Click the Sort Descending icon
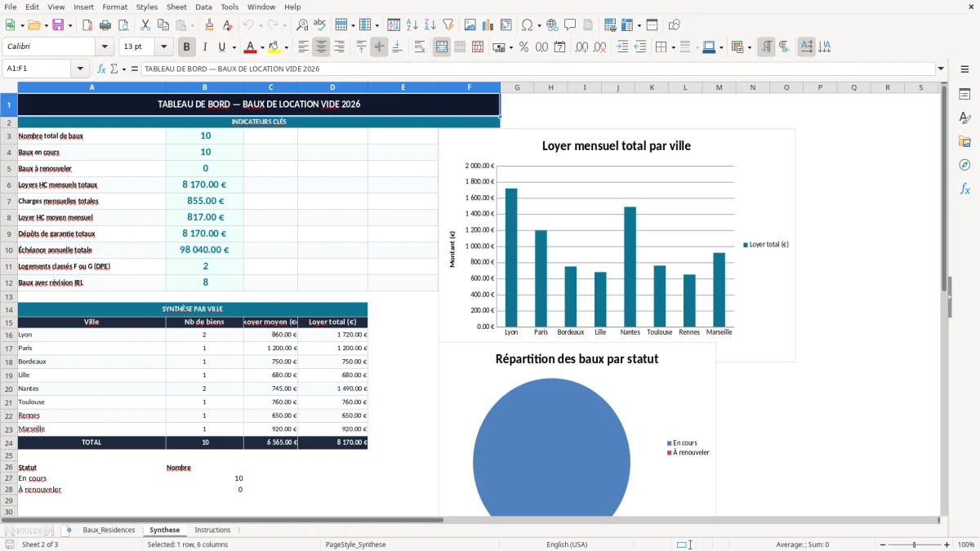This screenshot has height=551, width=980. coord(430,25)
